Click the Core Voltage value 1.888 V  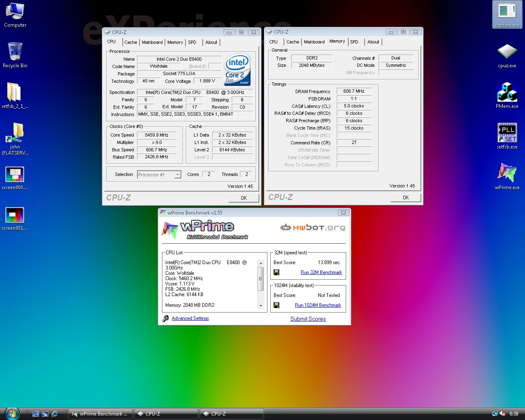pyautogui.click(x=208, y=81)
